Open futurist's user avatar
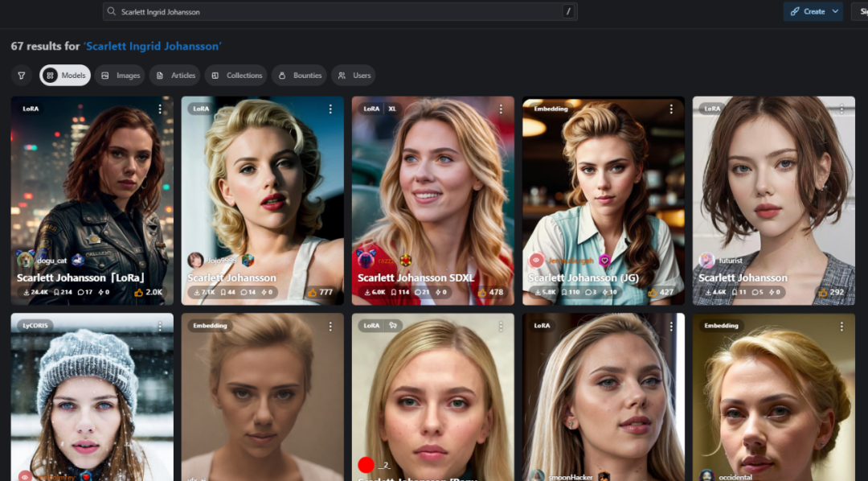Image resolution: width=868 pixels, height=481 pixels. (707, 260)
